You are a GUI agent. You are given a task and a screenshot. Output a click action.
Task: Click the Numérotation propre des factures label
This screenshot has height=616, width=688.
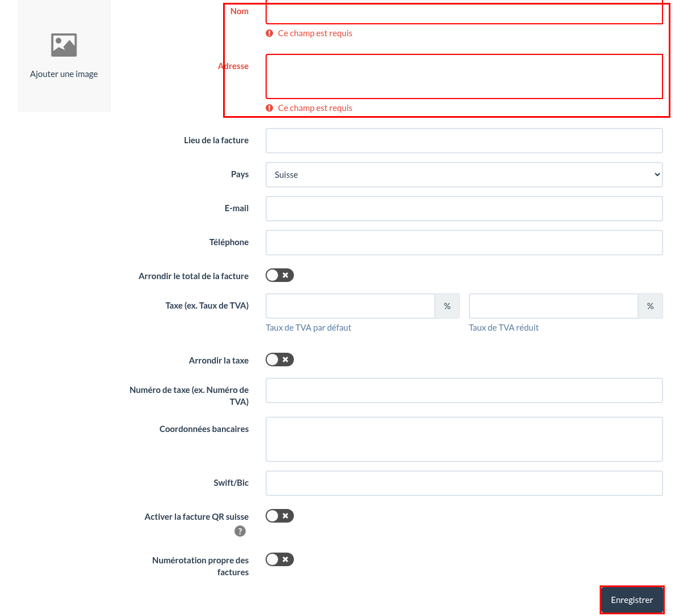(200, 566)
